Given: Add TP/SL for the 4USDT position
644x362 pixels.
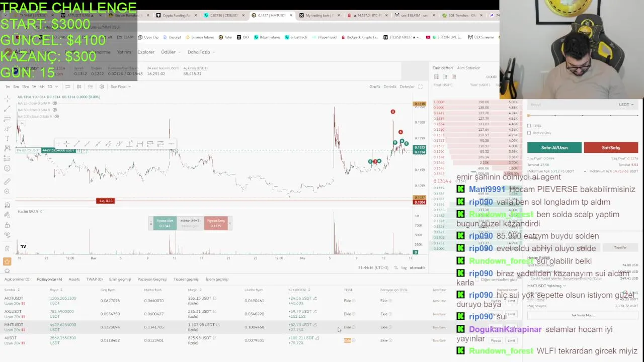Looking at the screenshot, I should click(x=347, y=340).
